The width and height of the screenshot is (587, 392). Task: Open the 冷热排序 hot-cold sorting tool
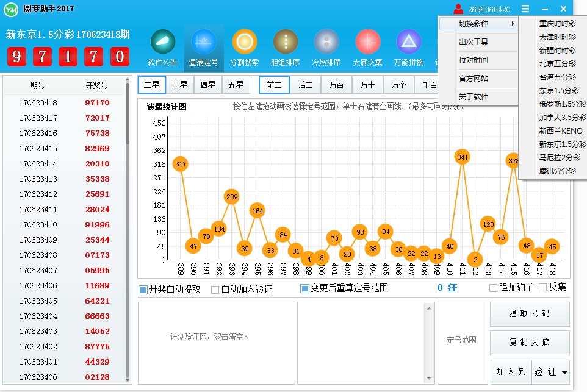(x=326, y=44)
